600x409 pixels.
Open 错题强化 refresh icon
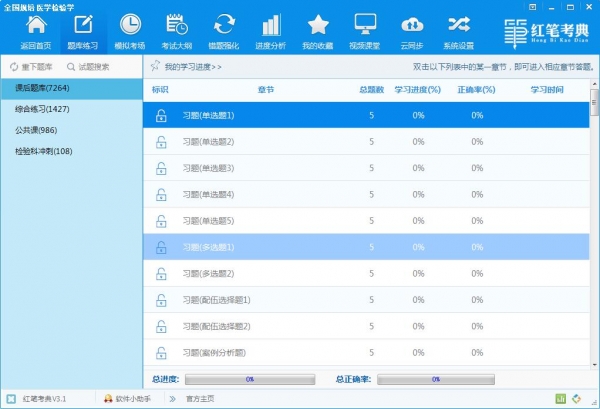pos(224,24)
